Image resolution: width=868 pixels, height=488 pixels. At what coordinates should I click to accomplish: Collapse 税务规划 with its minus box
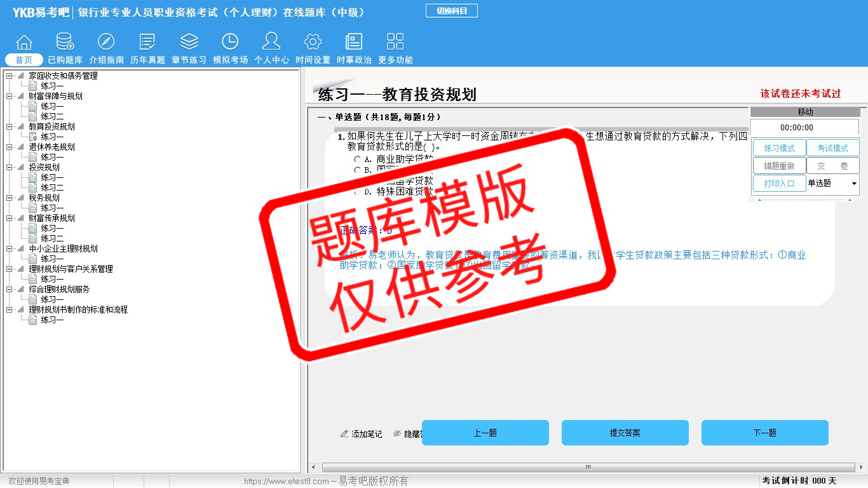click(9, 198)
